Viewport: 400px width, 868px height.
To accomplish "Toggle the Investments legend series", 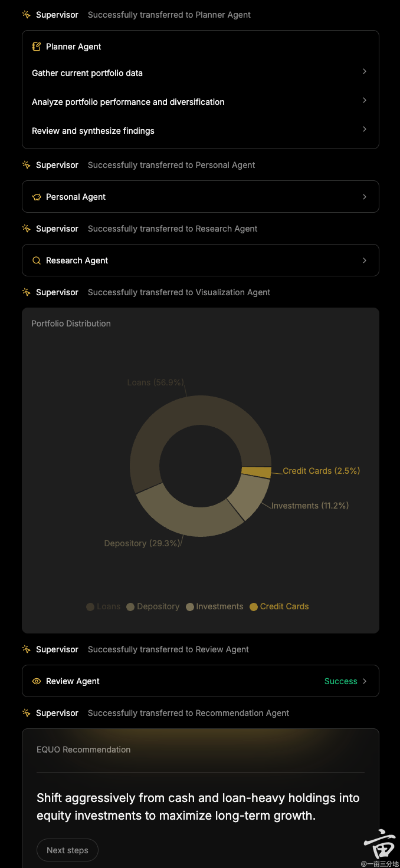I will pyautogui.click(x=214, y=606).
